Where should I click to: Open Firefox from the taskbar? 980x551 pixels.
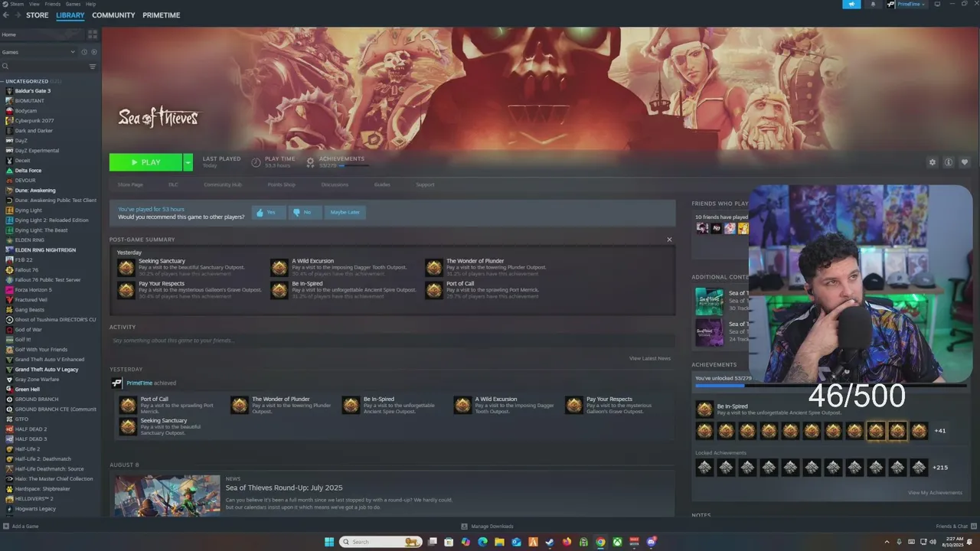point(567,542)
